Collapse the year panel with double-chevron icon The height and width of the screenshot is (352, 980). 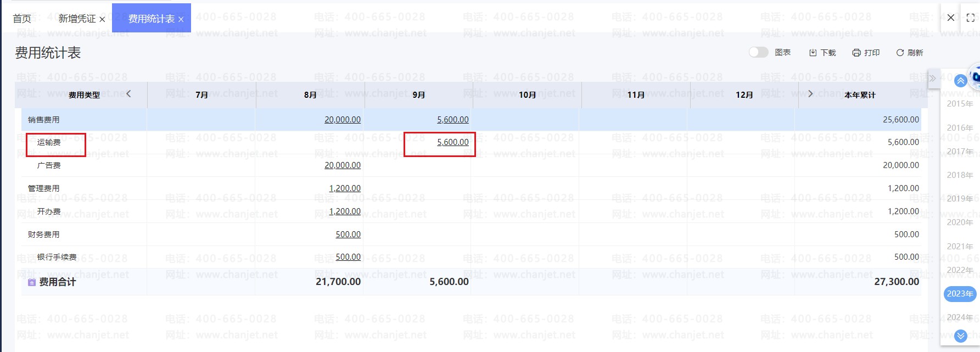point(932,78)
